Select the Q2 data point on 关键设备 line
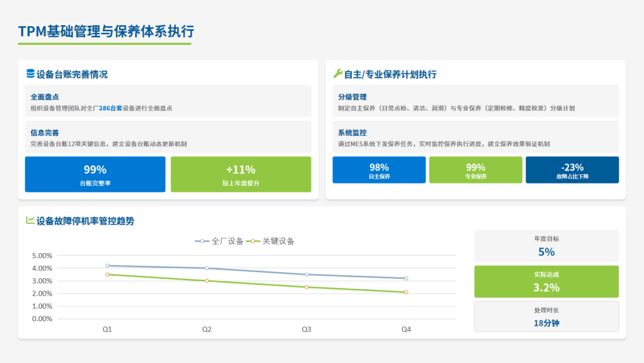Screen dimensions: 644x363 (207, 281)
